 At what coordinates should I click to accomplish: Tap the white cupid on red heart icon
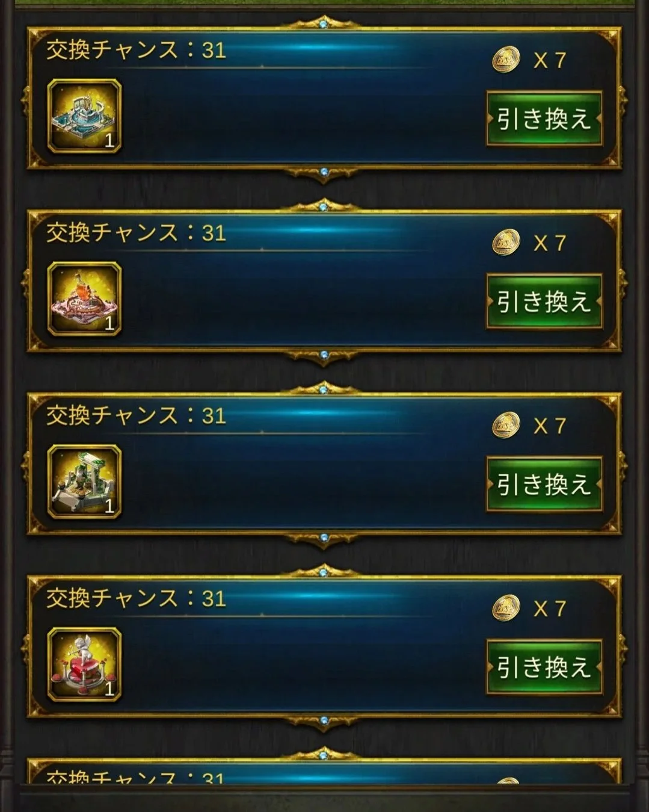click(x=84, y=665)
